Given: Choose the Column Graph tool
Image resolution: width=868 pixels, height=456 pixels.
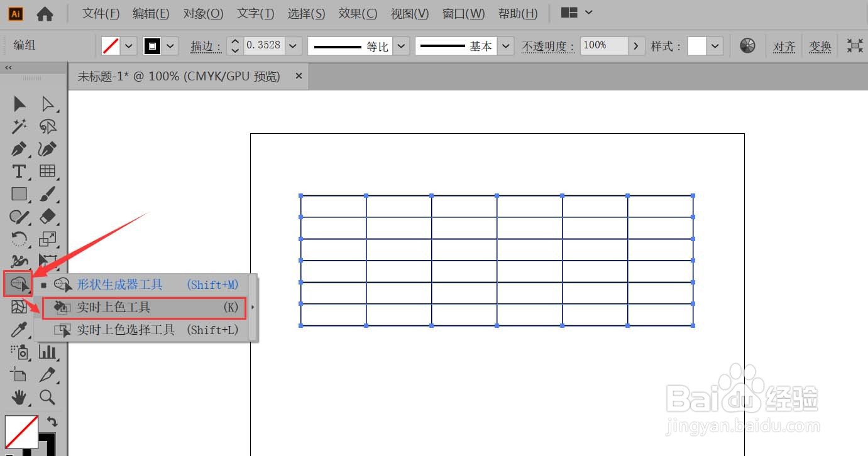Looking at the screenshot, I should pyautogui.click(x=48, y=352).
